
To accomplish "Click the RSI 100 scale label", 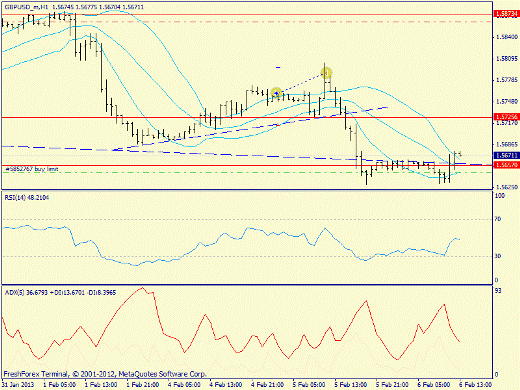I will [499, 196].
